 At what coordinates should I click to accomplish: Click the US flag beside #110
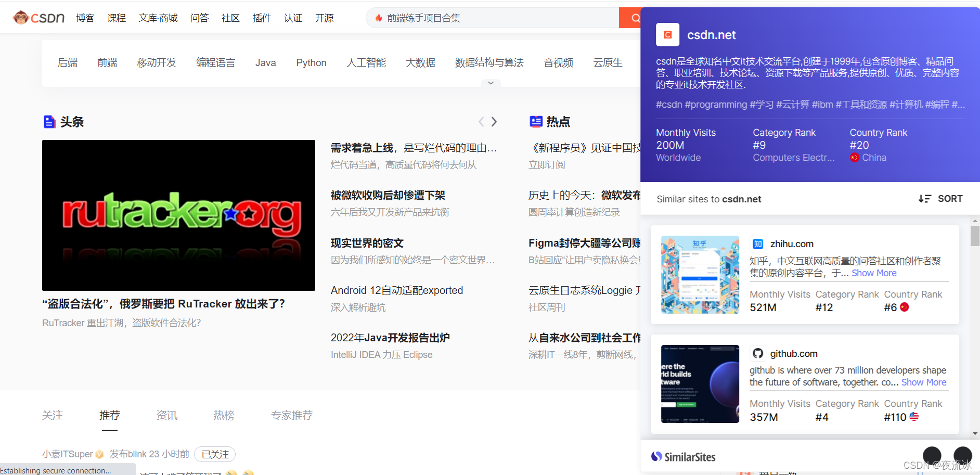point(914,417)
